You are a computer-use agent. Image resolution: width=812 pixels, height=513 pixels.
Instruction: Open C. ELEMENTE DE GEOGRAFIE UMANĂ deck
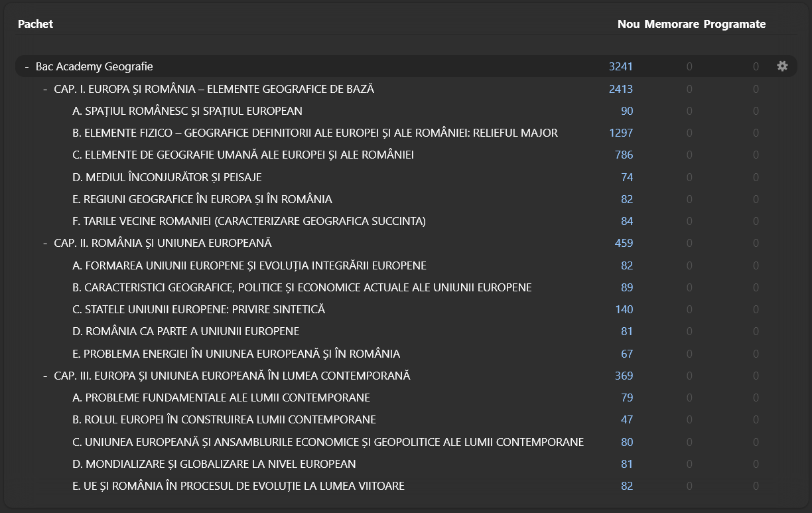[x=243, y=155]
